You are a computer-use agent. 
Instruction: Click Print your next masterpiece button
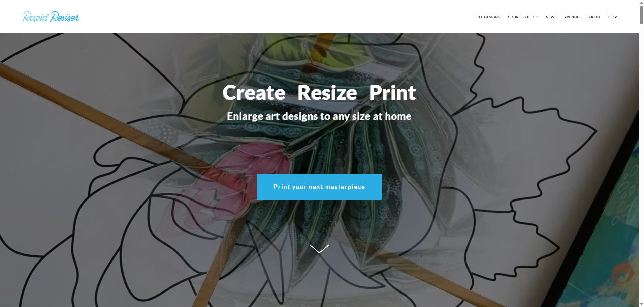pyautogui.click(x=319, y=187)
